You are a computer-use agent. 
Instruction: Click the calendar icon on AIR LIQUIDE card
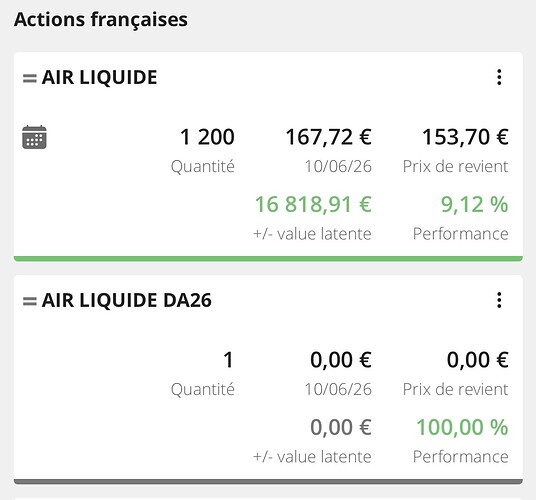click(34, 137)
